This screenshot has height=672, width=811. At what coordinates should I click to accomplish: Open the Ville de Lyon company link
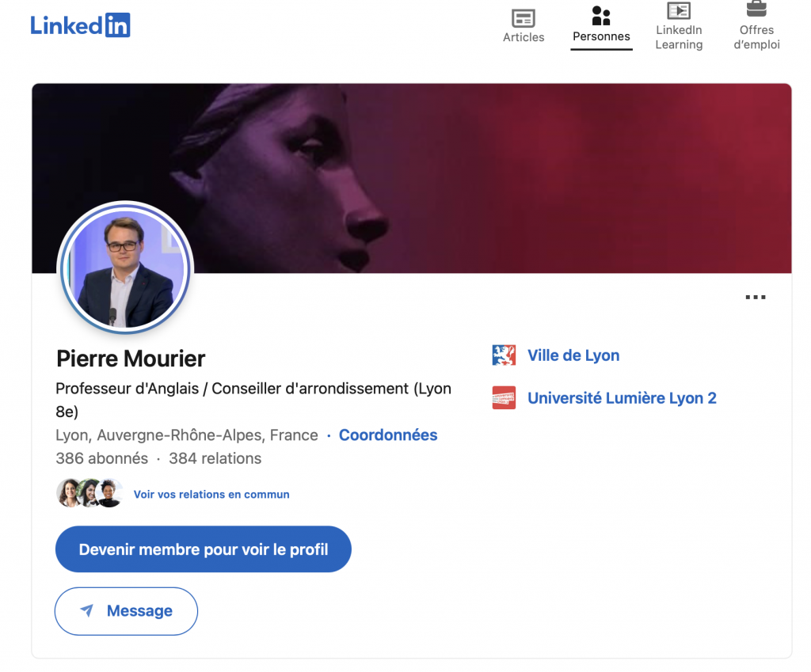click(573, 355)
